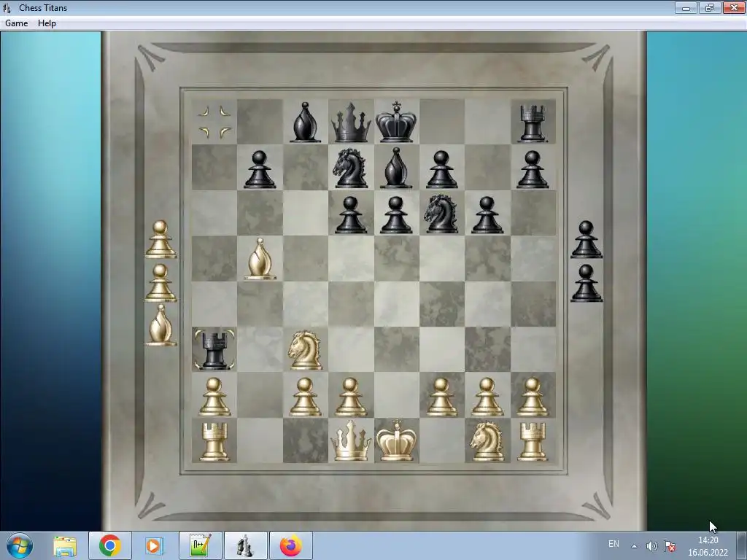Select the white knight on the bottom row
Image resolution: width=747 pixels, height=560 pixels.
click(x=487, y=441)
